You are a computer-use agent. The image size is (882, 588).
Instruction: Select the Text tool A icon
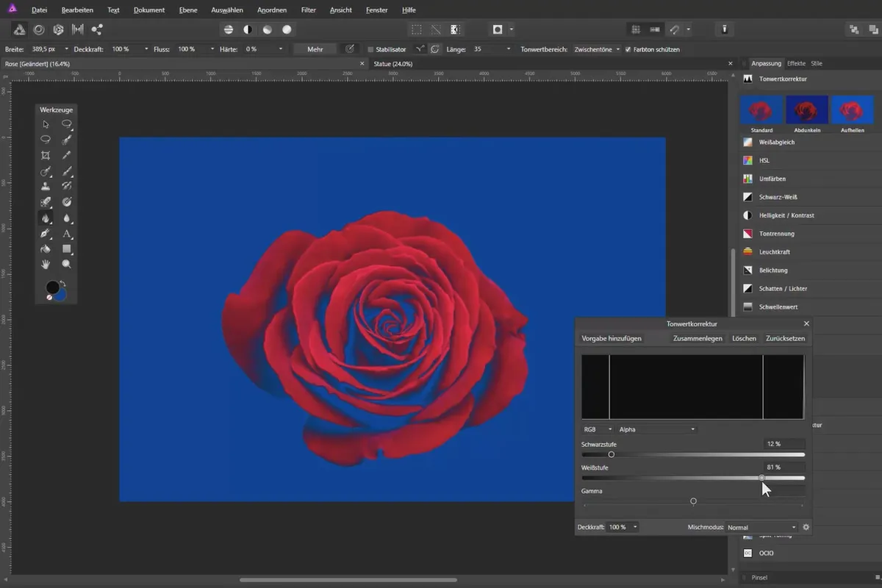[x=67, y=233]
